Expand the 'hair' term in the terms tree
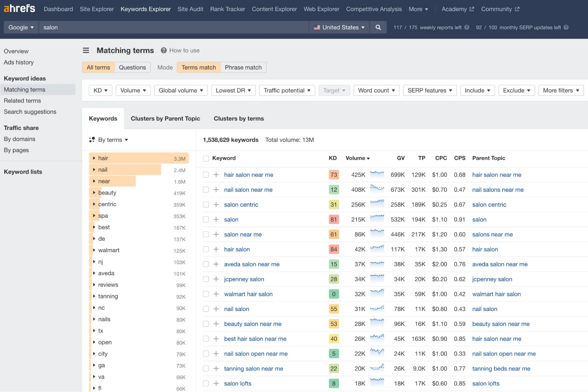Image resolution: width=588 pixels, height=392 pixels. 94,158
